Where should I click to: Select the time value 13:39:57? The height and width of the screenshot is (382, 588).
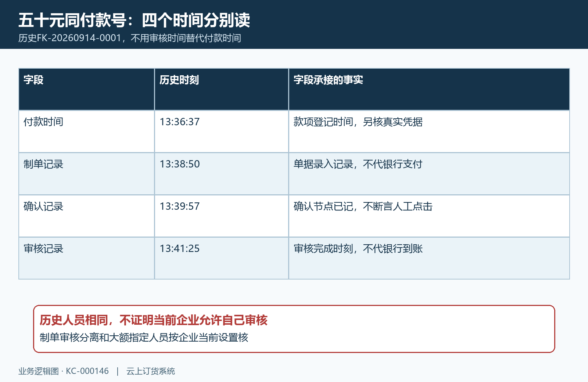pyautogui.click(x=179, y=206)
